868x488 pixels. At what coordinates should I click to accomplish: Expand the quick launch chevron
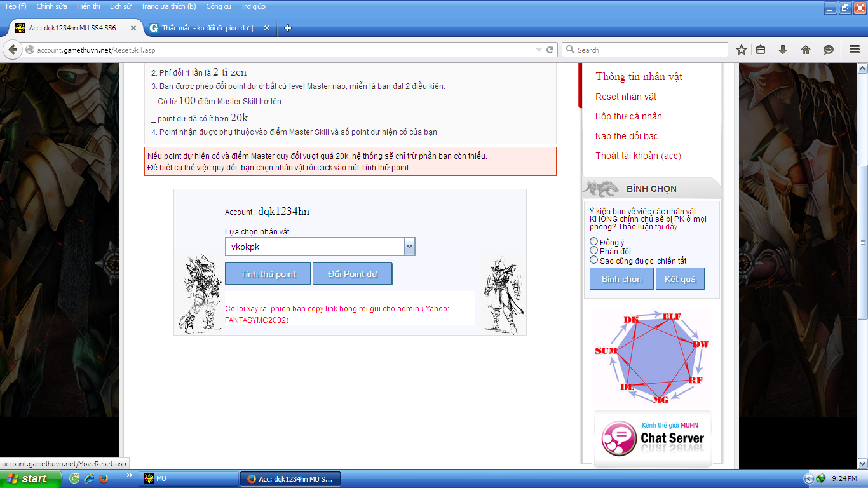click(x=130, y=475)
